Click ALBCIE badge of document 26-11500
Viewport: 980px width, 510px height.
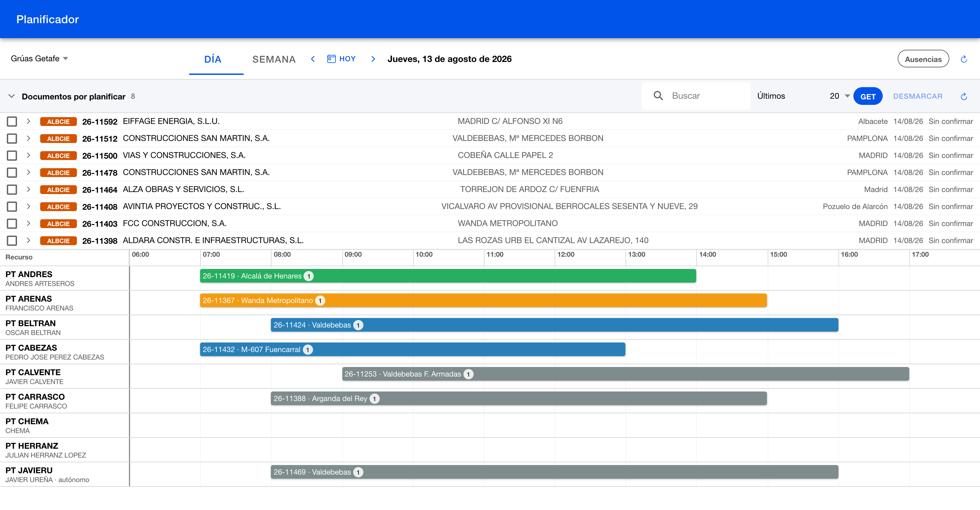pos(58,156)
